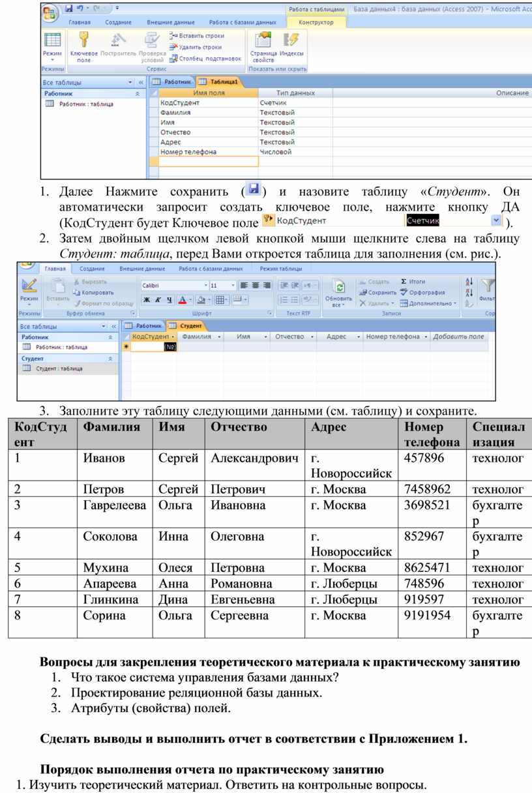Open the Все таблицы dropdown in the design-view pane
The height and width of the screenshot is (793, 532).
(130, 83)
